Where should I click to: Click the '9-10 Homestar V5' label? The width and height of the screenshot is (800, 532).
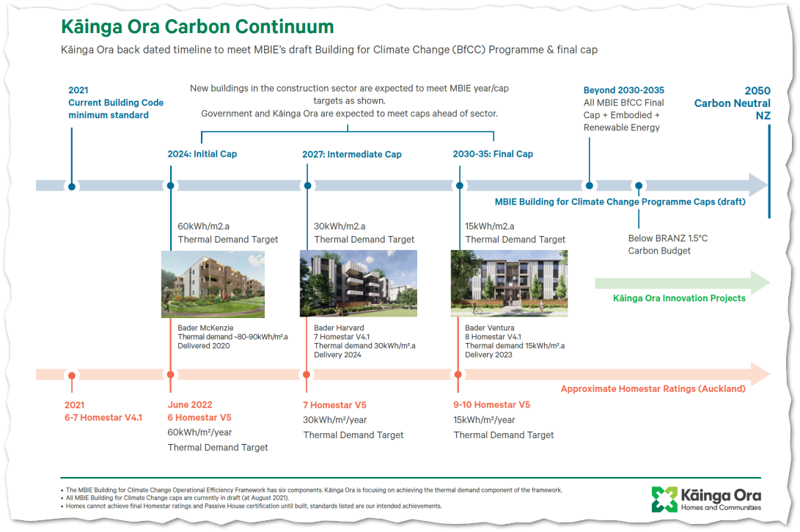tap(492, 404)
